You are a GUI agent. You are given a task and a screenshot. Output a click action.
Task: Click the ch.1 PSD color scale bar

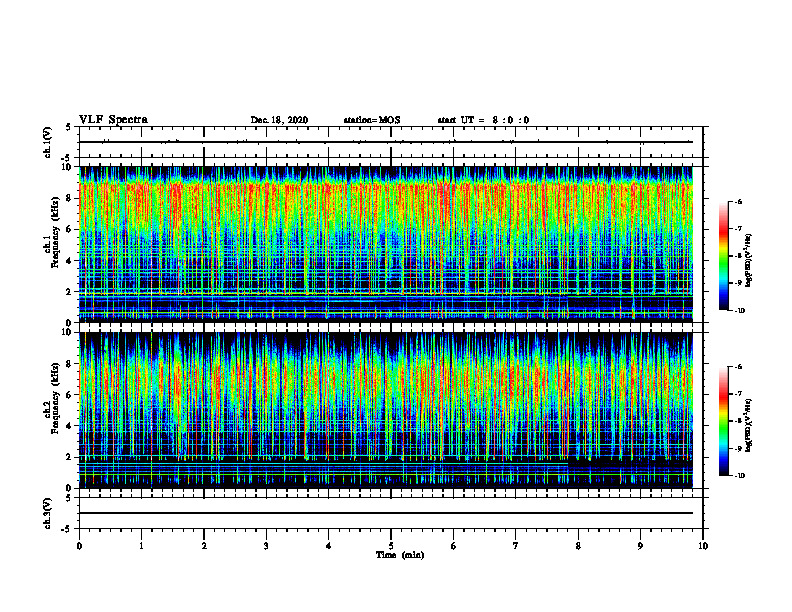click(x=723, y=256)
